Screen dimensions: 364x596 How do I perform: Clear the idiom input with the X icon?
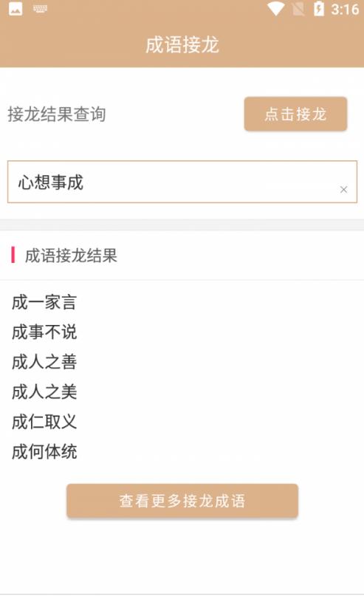343,189
